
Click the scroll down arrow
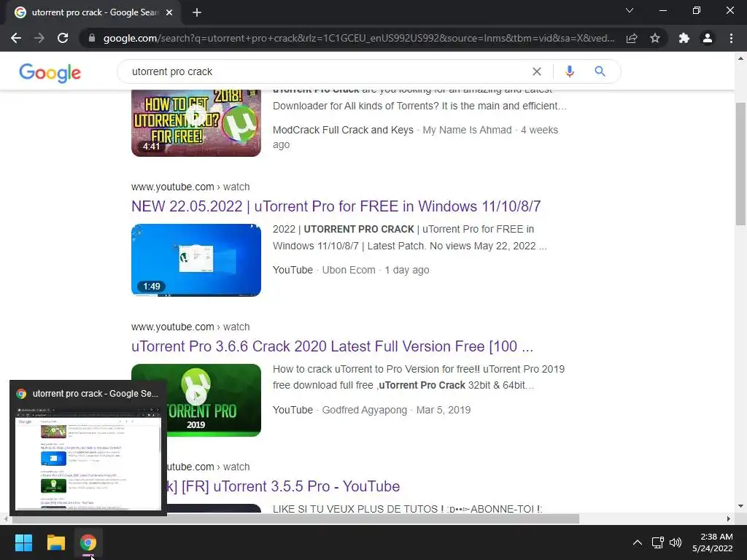tap(740, 506)
